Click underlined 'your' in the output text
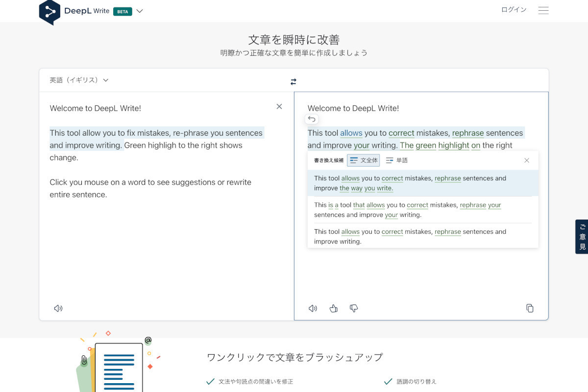This screenshot has width=588, height=392. pyautogui.click(x=362, y=145)
